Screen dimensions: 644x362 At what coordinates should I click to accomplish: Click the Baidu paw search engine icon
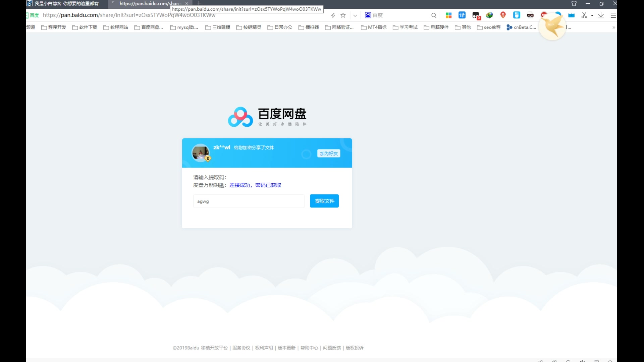coord(368,15)
